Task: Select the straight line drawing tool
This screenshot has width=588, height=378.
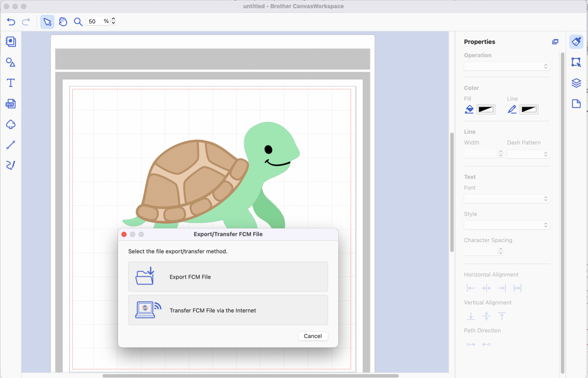Action: [x=10, y=144]
